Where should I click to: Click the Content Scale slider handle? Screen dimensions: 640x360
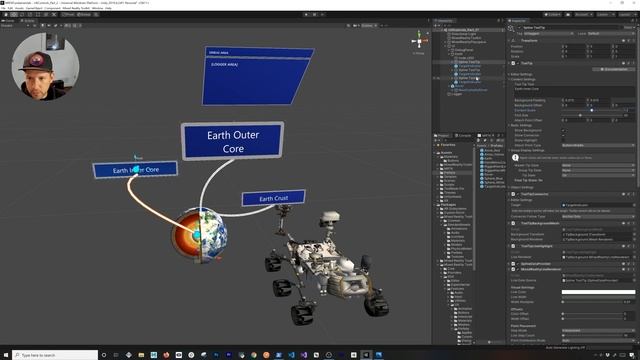(591, 110)
